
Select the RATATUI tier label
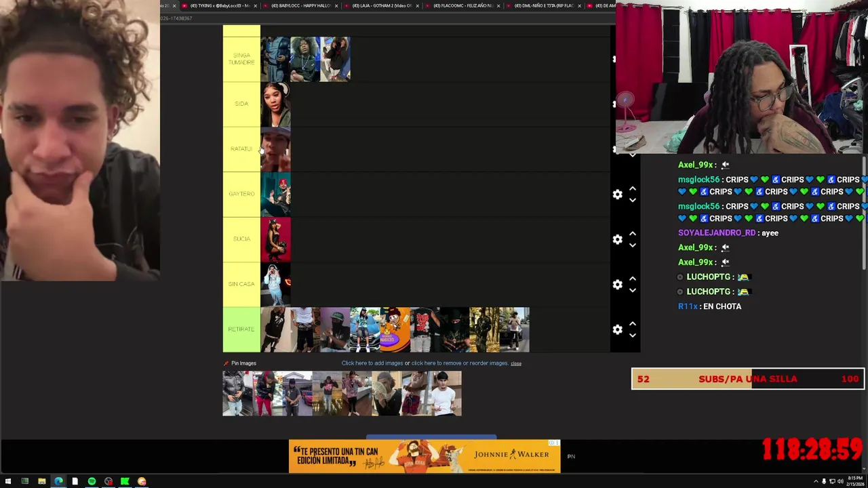click(241, 149)
